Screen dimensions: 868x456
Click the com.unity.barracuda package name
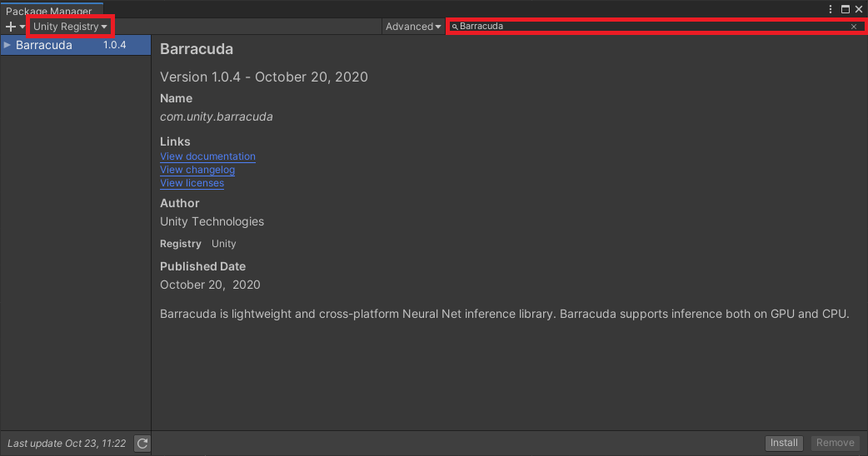click(x=217, y=116)
